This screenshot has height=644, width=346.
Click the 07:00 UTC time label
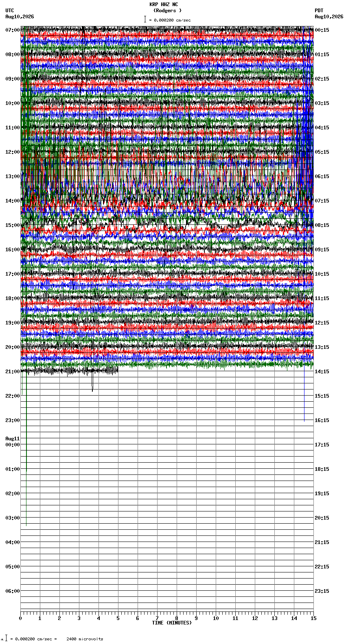pos(13,30)
